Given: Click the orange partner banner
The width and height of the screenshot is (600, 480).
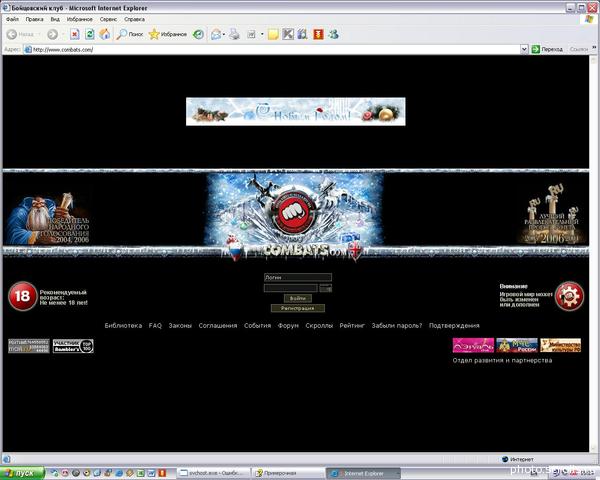Looking at the screenshot, I should (x=561, y=345).
